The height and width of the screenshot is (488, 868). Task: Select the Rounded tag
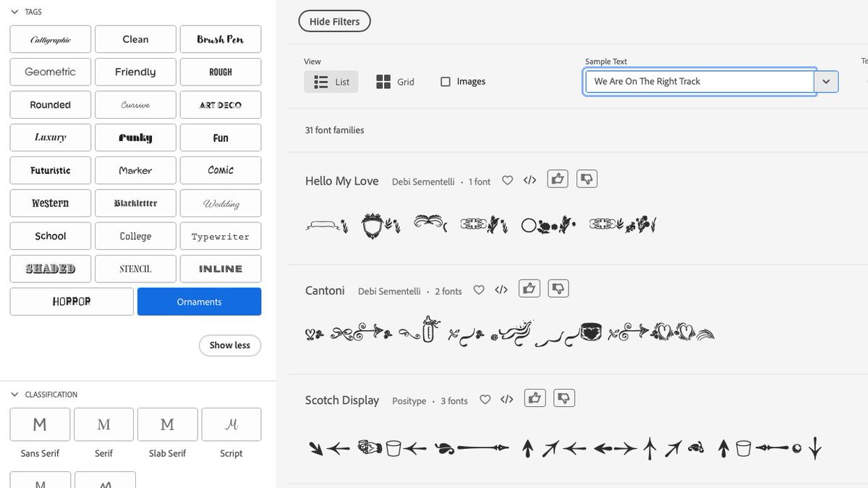pyautogui.click(x=51, y=105)
